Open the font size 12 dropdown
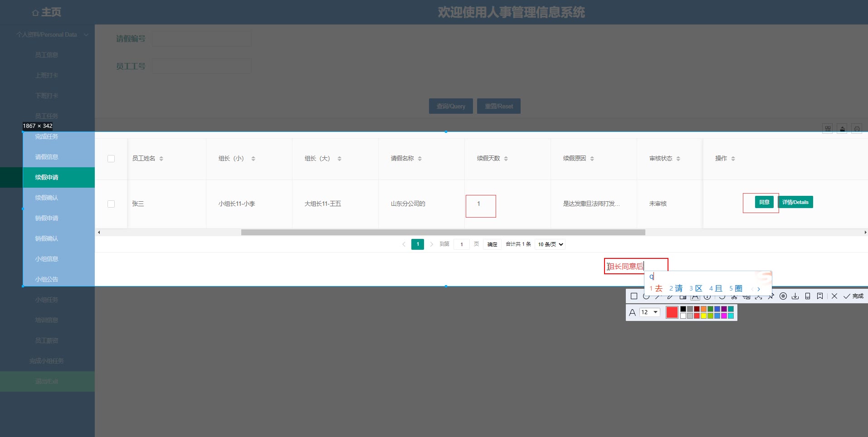This screenshot has width=868, height=437. click(649, 312)
